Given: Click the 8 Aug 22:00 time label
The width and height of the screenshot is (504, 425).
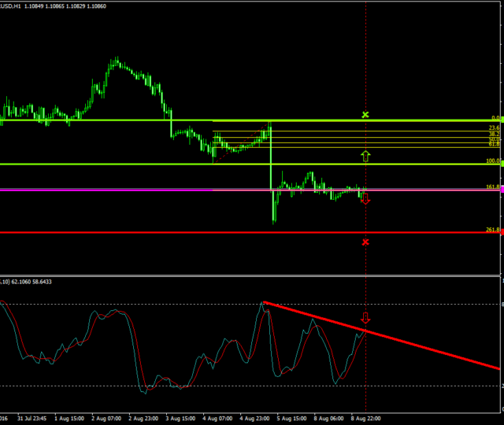Looking at the screenshot, I should point(366,420).
